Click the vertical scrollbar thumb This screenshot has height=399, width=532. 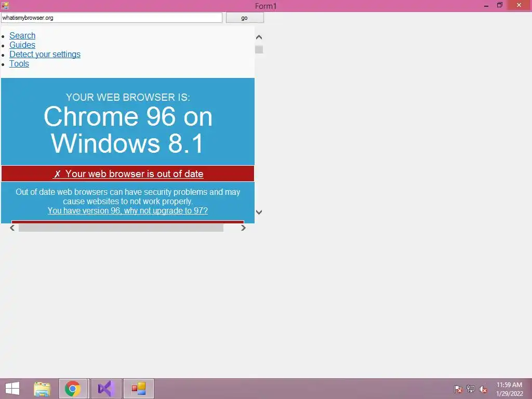pyautogui.click(x=259, y=49)
